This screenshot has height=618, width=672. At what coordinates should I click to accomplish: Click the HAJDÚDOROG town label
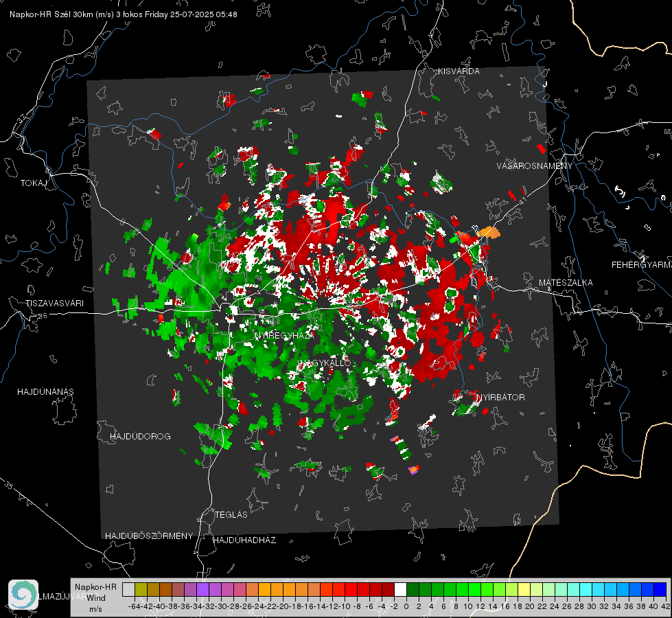[140, 437]
